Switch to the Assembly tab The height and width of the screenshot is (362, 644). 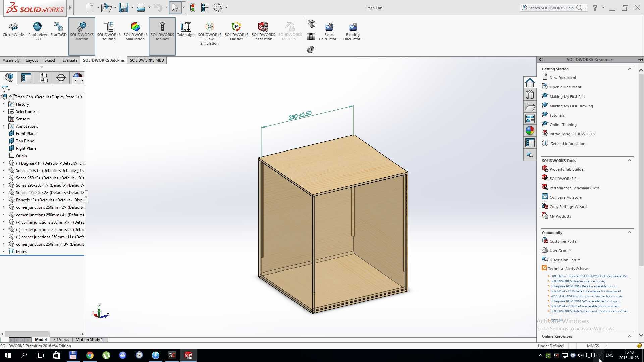click(11, 60)
